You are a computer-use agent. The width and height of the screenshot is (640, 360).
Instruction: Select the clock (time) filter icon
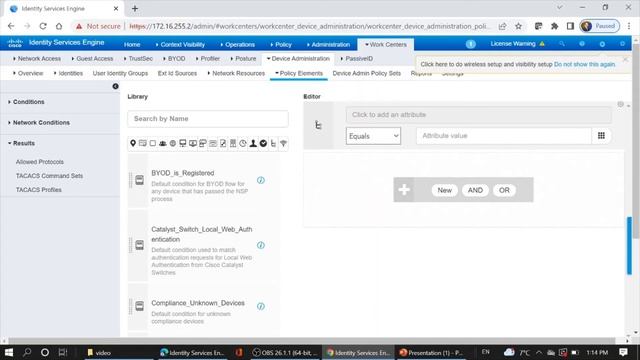(x=243, y=143)
